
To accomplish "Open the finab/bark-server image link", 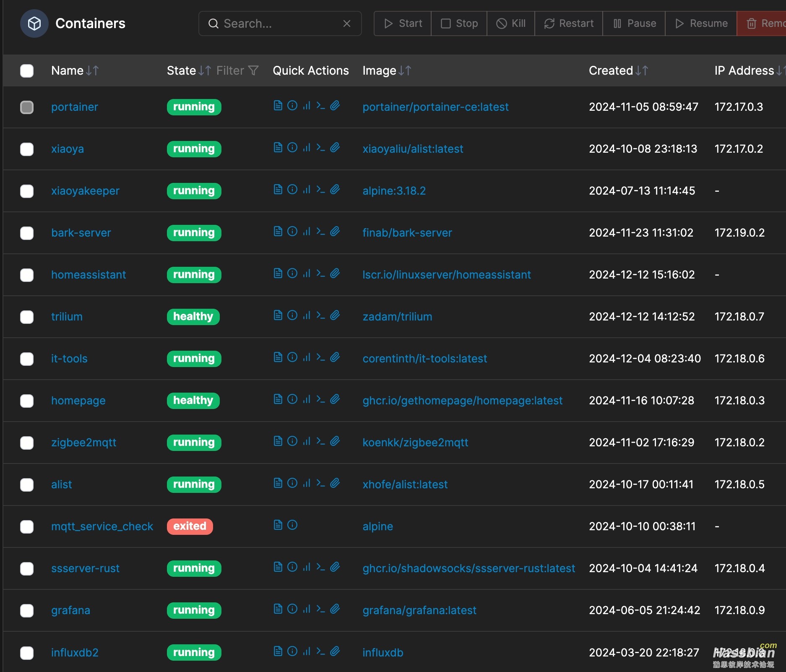I will click(x=407, y=233).
